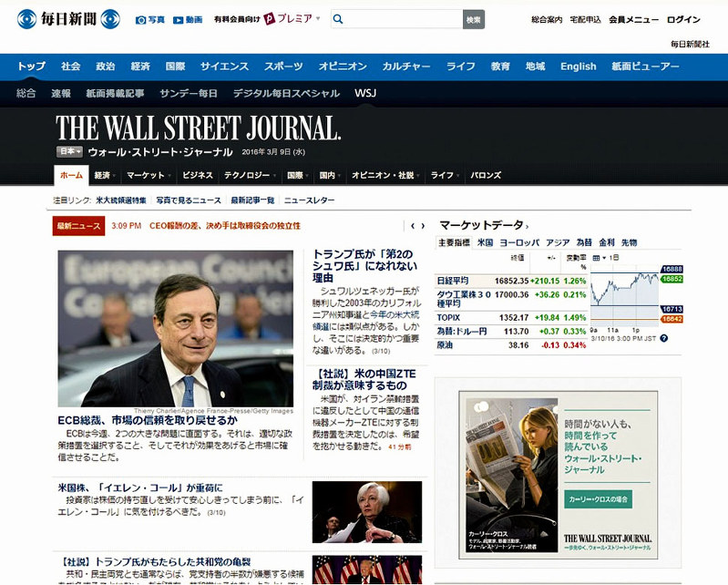Open the 動画 video icon link

tap(179, 19)
